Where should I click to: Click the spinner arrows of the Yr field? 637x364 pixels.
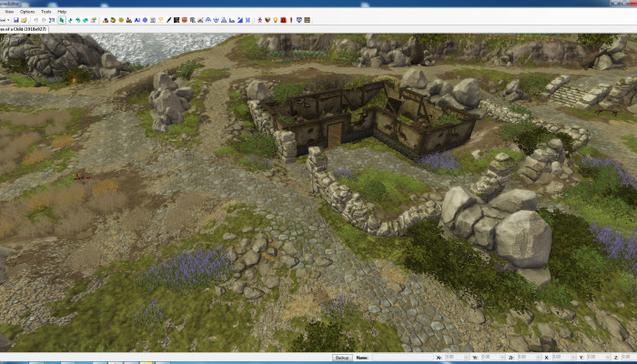click(x=502, y=358)
